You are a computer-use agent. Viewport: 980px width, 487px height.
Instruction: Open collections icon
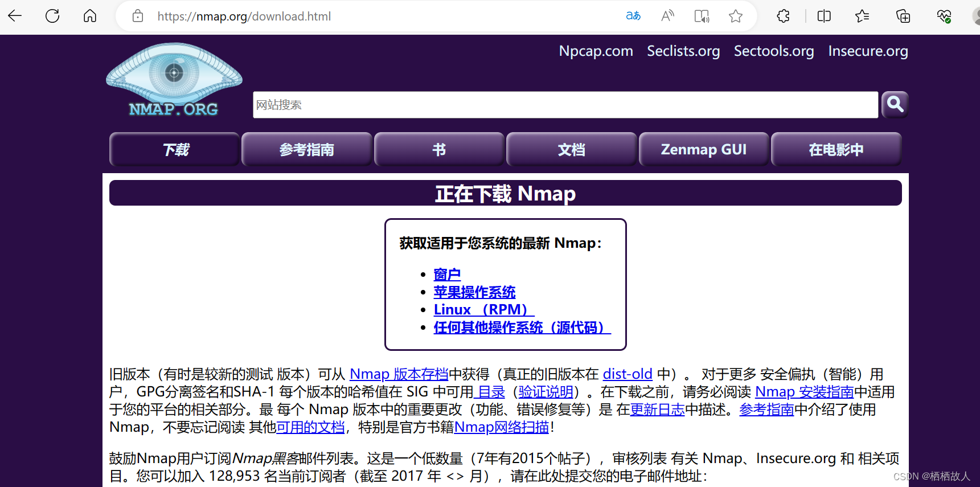point(903,16)
